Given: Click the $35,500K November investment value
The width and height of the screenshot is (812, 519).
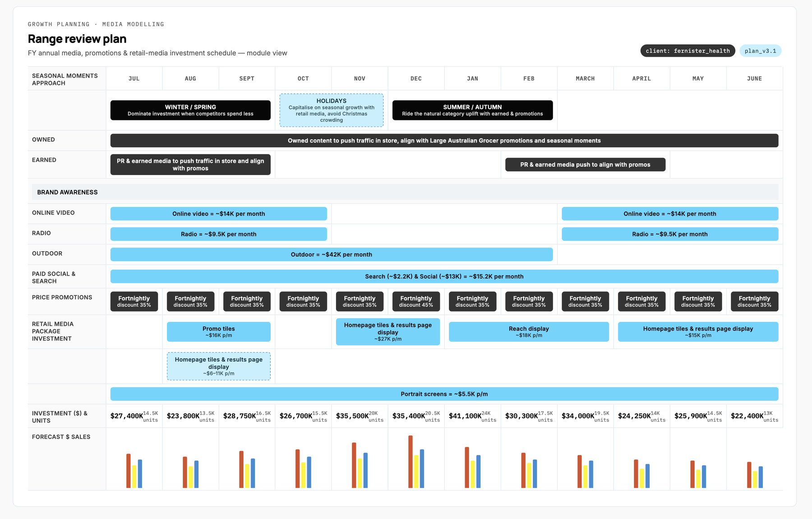Looking at the screenshot, I should (352, 416).
